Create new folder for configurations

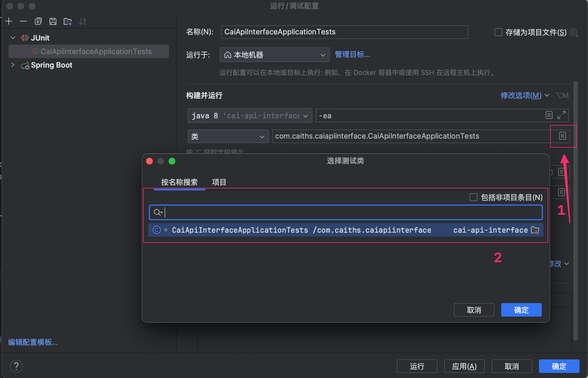pos(68,21)
